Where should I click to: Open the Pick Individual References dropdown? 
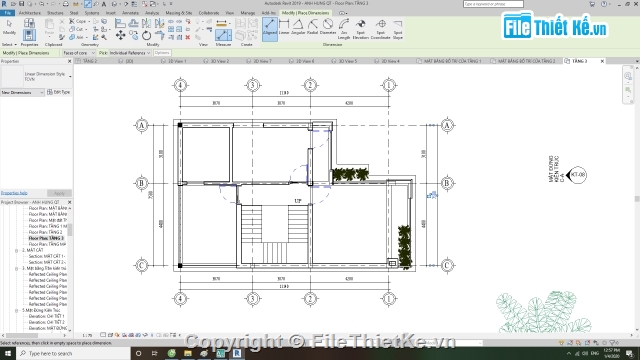coord(130,53)
